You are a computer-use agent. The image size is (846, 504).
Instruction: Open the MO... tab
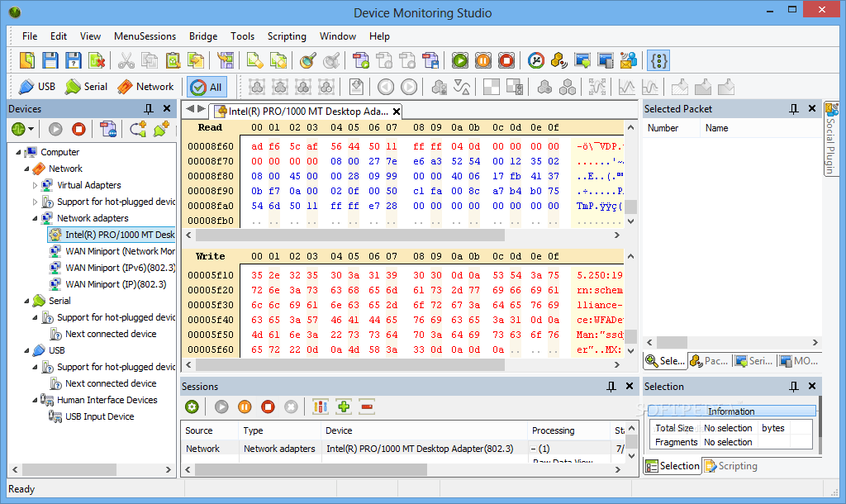(x=799, y=361)
